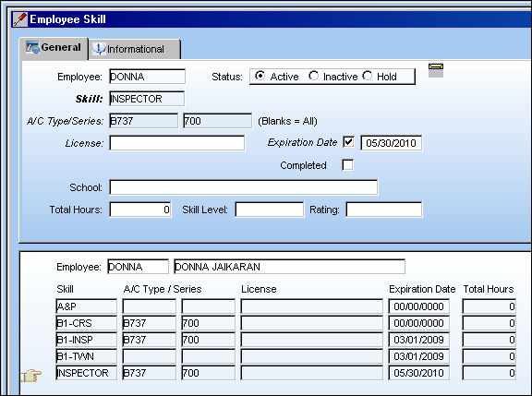Click total hours cell in INSPECTOR list row
Screen dimensions: 532x396
(x=490, y=373)
